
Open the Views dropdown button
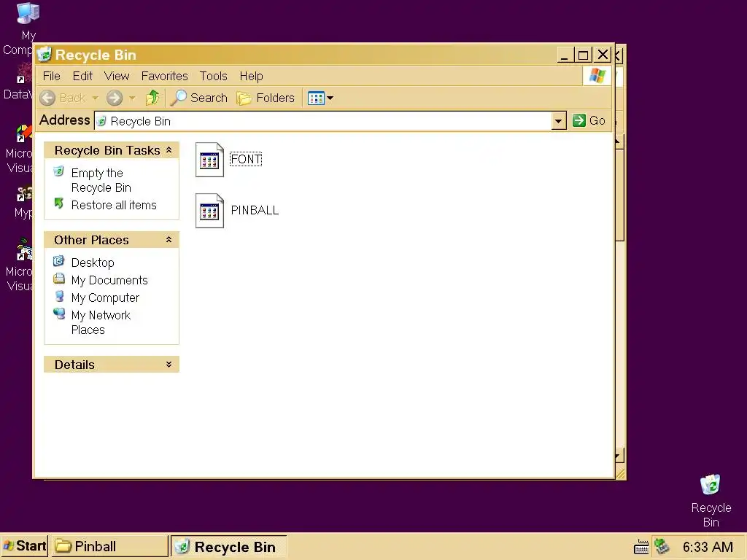tap(320, 98)
